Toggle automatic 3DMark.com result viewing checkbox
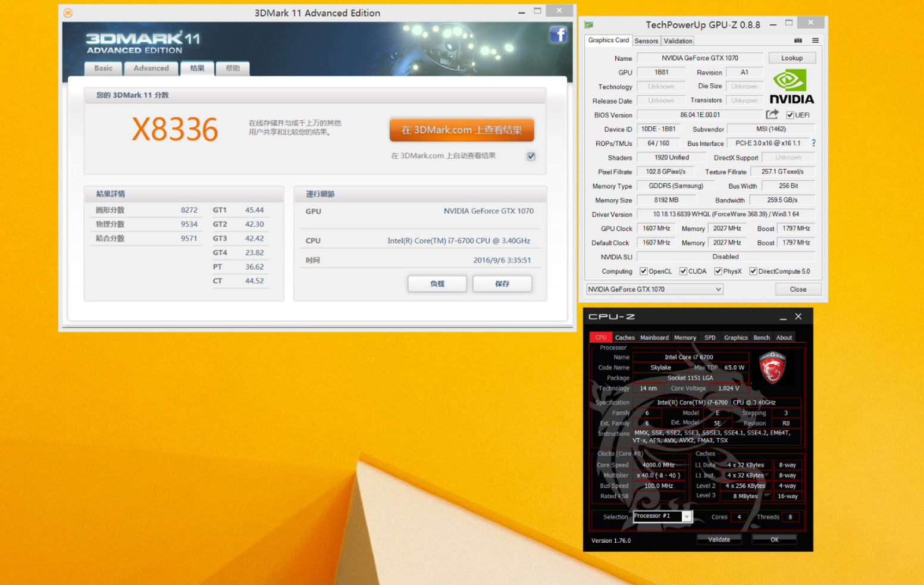Screen dimensions: 924x585 (x=531, y=156)
